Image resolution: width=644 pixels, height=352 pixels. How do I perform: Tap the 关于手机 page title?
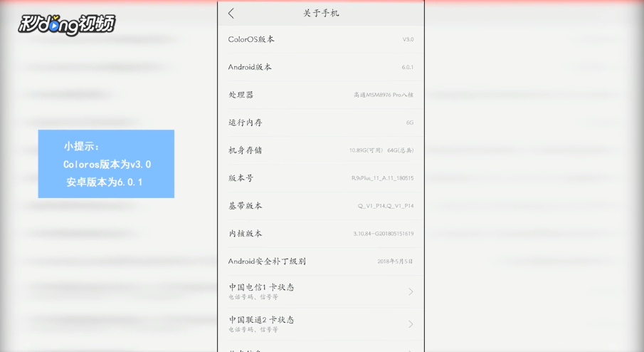[321, 13]
